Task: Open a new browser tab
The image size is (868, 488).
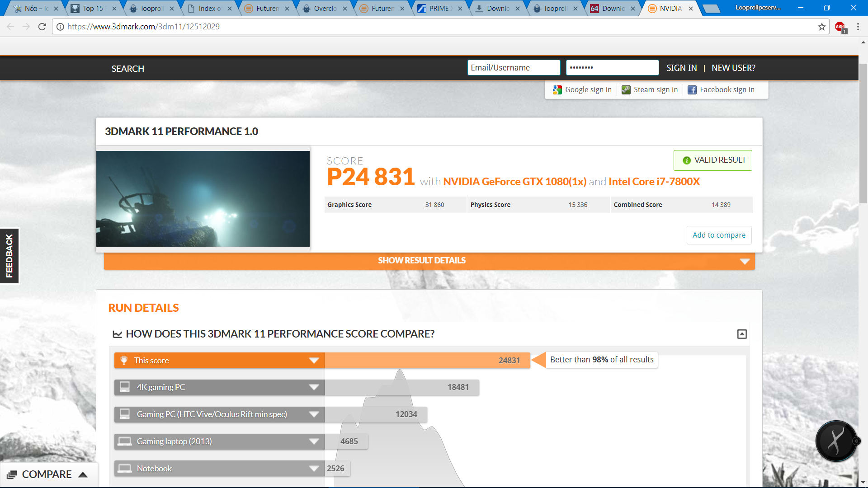Action: click(x=712, y=8)
